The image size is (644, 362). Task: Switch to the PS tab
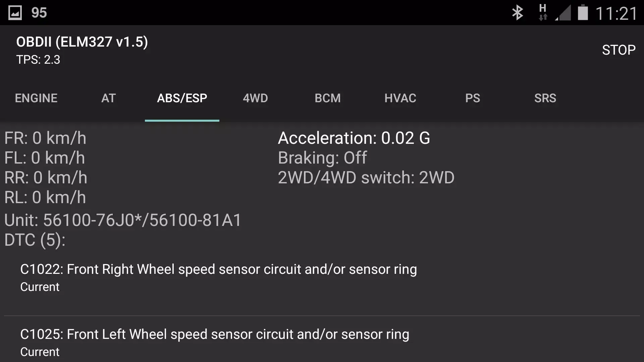click(x=473, y=98)
